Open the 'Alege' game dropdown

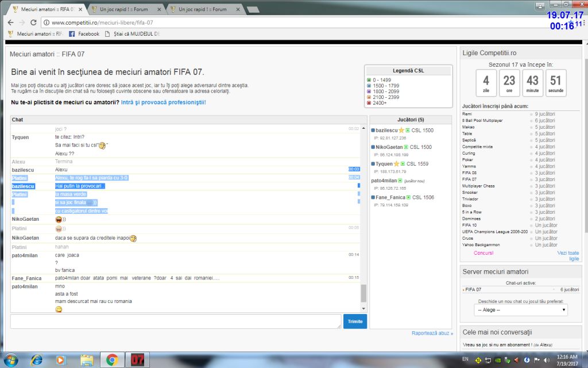coord(521,310)
